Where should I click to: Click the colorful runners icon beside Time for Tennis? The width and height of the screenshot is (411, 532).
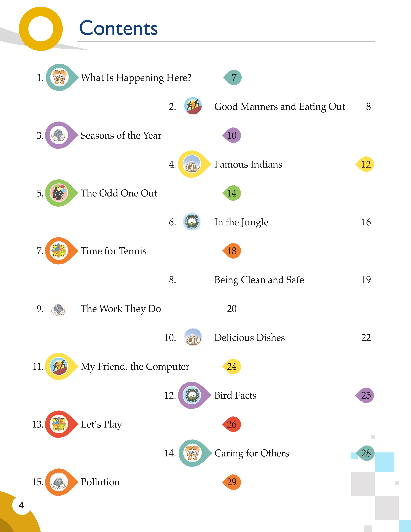59,251
